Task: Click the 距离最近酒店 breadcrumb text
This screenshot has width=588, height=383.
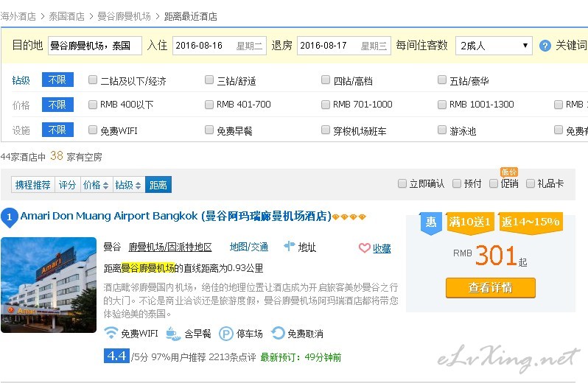Action: tap(191, 16)
